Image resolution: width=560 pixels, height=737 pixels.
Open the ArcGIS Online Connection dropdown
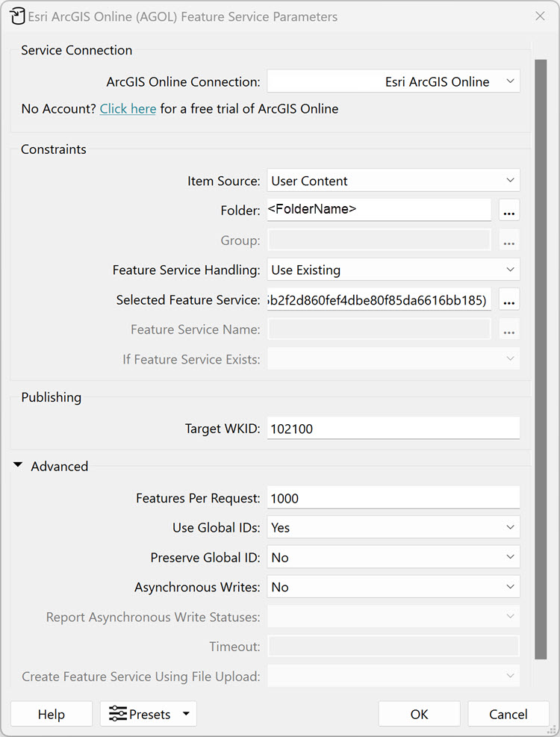coord(393,81)
